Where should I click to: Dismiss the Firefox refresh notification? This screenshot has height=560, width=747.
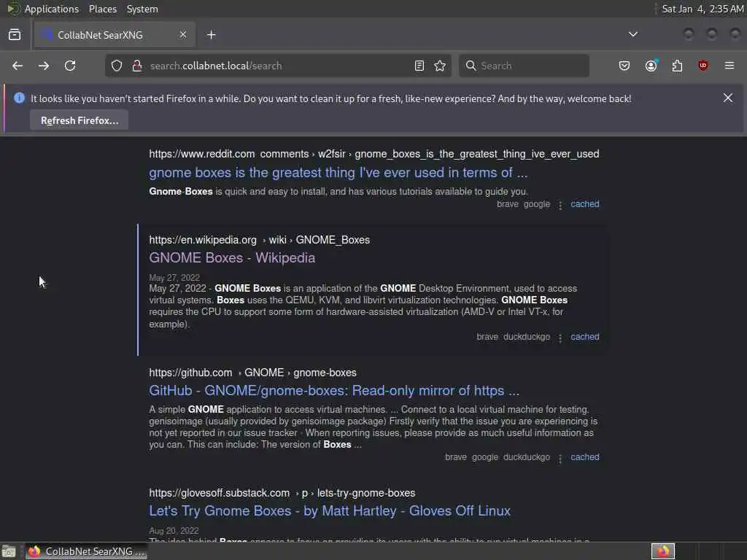point(728,98)
